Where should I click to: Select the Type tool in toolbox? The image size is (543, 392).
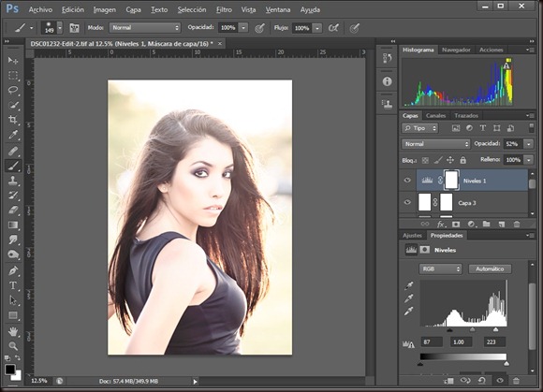(13, 285)
